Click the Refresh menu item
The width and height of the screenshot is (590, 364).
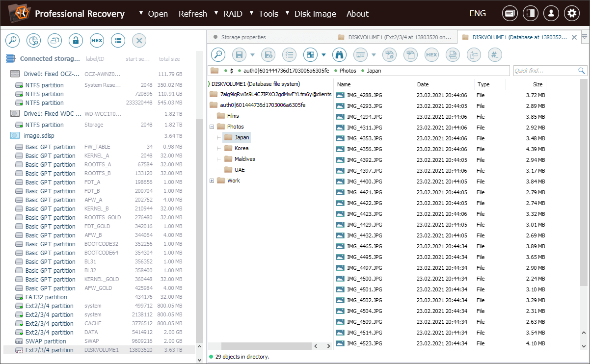coord(193,14)
